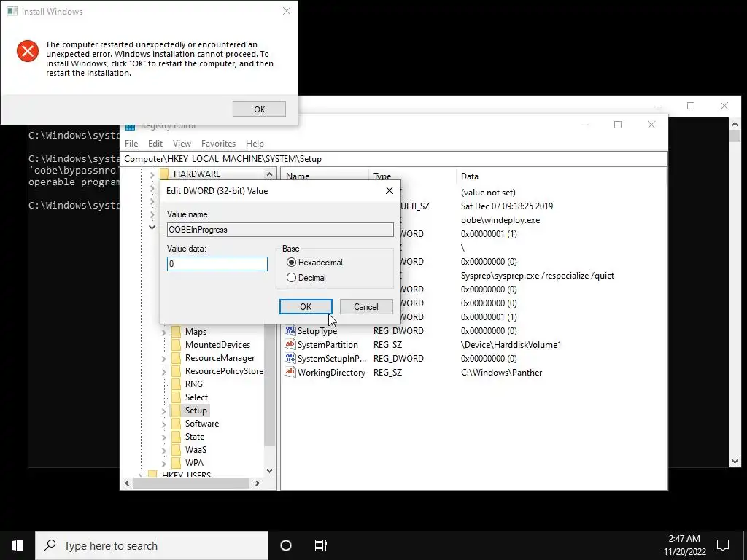
Task: Select the MountedDevices key
Action: click(217, 345)
